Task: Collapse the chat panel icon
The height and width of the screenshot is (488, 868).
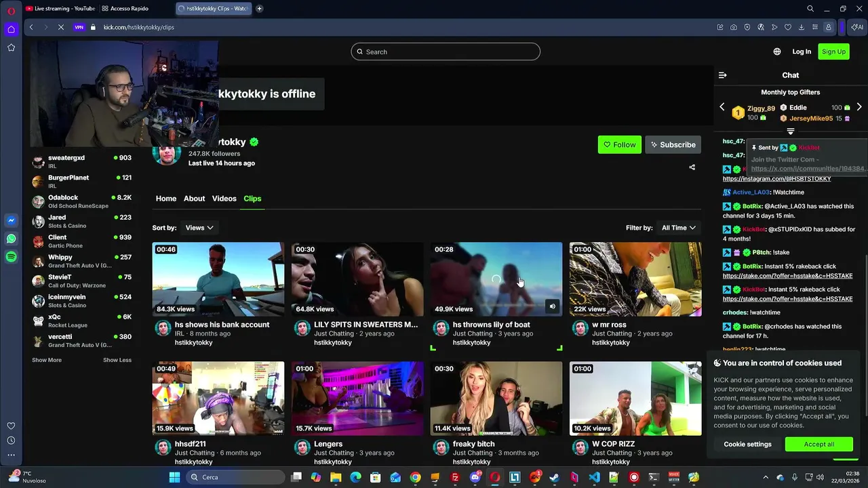Action: coord(723,75)
